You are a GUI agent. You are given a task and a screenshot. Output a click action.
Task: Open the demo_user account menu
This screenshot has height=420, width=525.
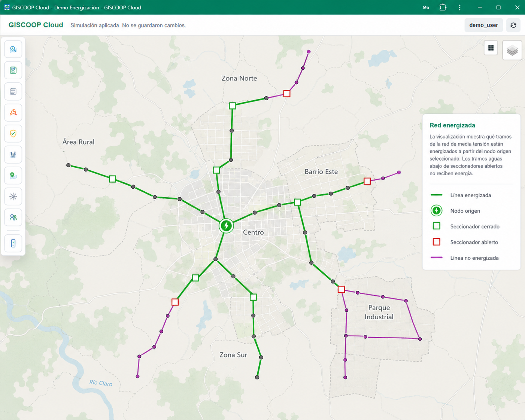coord(483,25)
